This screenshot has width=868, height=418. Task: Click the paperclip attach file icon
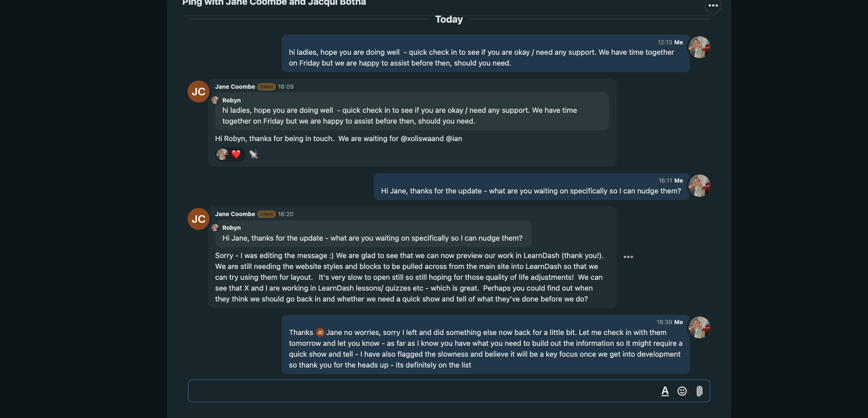(x=700, y=391)
